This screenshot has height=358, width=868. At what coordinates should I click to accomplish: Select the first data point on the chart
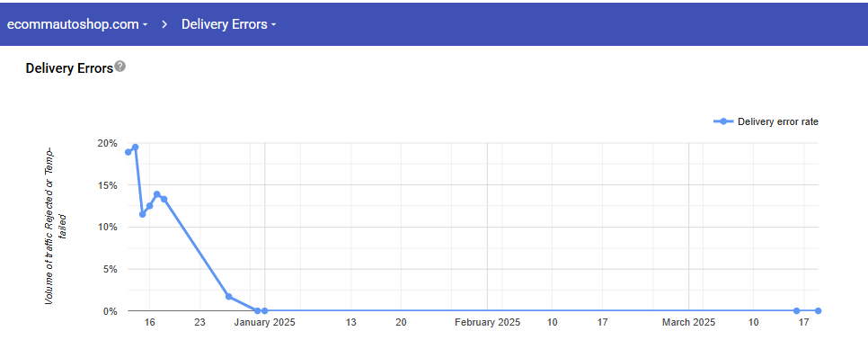point(128,152)
